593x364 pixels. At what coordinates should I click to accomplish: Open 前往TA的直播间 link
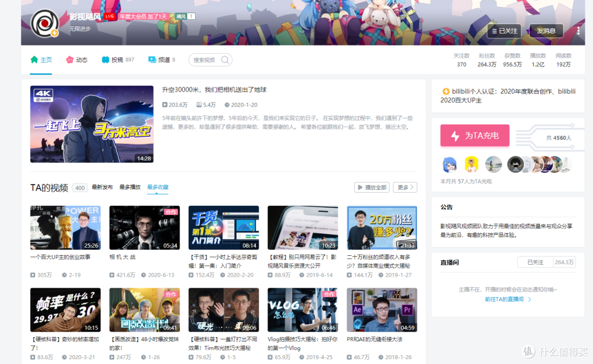pos(508,299)
